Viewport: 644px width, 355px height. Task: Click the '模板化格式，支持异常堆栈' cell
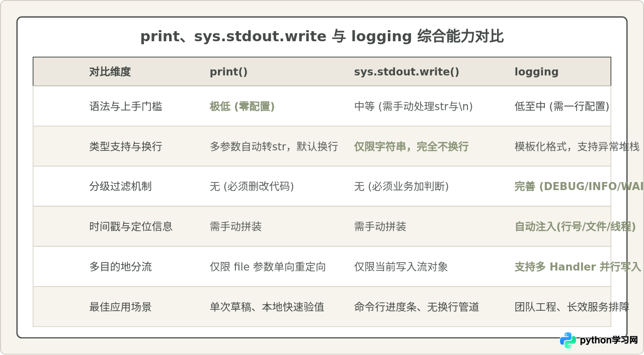point(577,146)
